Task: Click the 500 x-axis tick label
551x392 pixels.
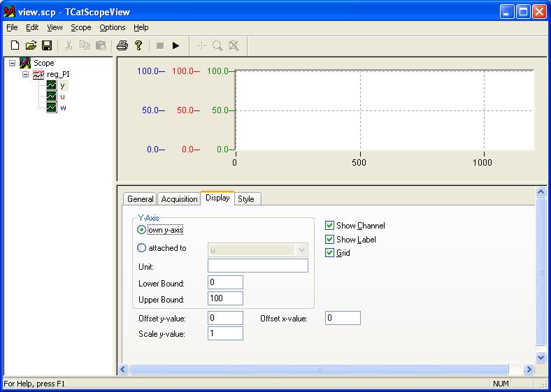Action: point(359,163)
